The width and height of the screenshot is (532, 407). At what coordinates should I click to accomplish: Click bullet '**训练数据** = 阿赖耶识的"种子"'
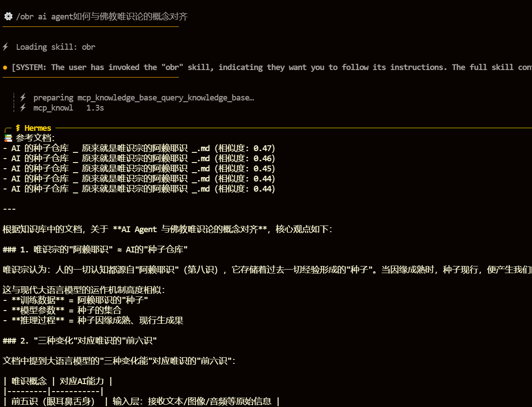click(75, 300)
